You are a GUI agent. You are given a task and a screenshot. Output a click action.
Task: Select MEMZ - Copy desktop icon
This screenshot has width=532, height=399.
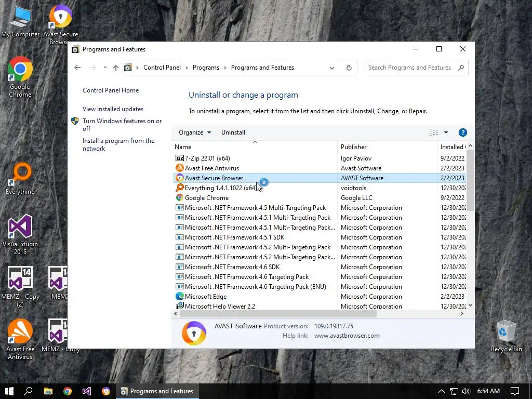(x=60, y=336)
